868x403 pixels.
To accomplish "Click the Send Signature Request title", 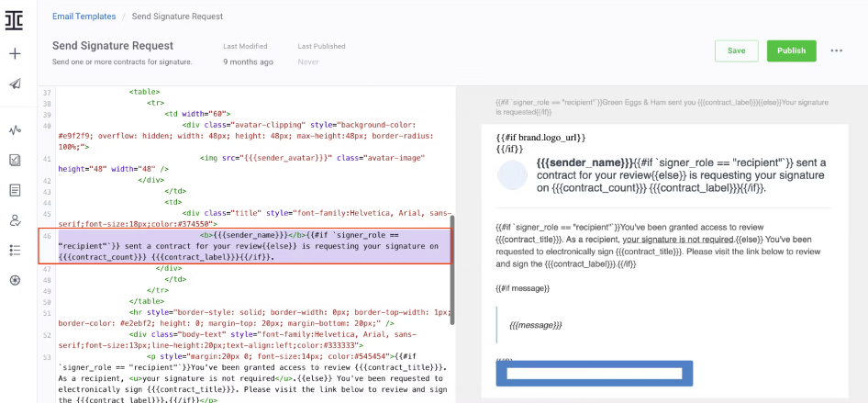I will click(113, 46).
